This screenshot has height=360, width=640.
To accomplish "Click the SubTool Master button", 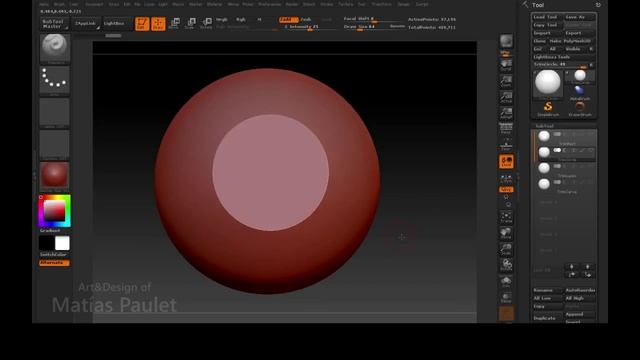I will coord(54,24).
